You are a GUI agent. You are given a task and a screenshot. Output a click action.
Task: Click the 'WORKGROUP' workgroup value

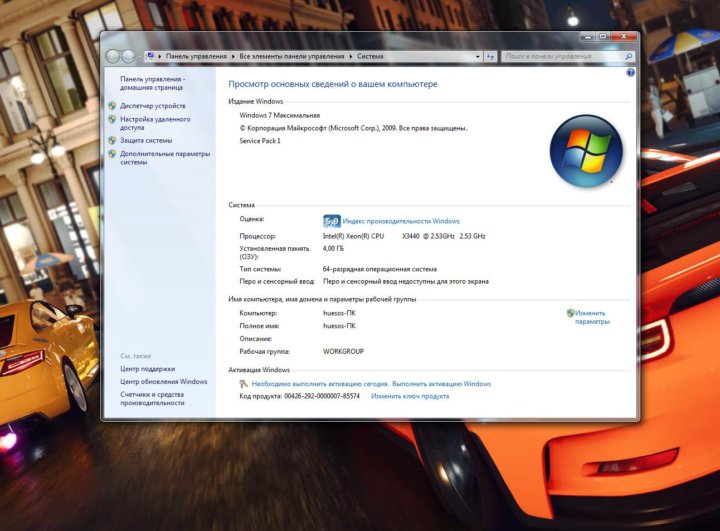(343, 351)
